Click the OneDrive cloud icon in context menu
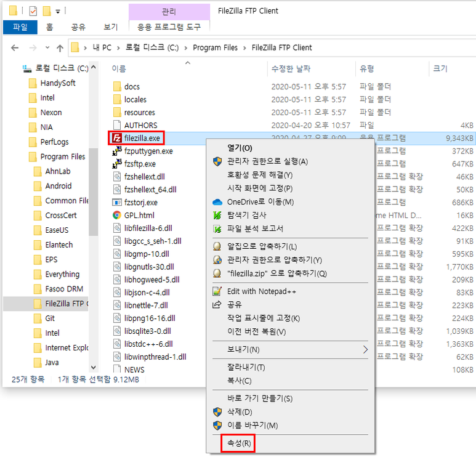This screenshot has height=457, width=476. point(217,202)
